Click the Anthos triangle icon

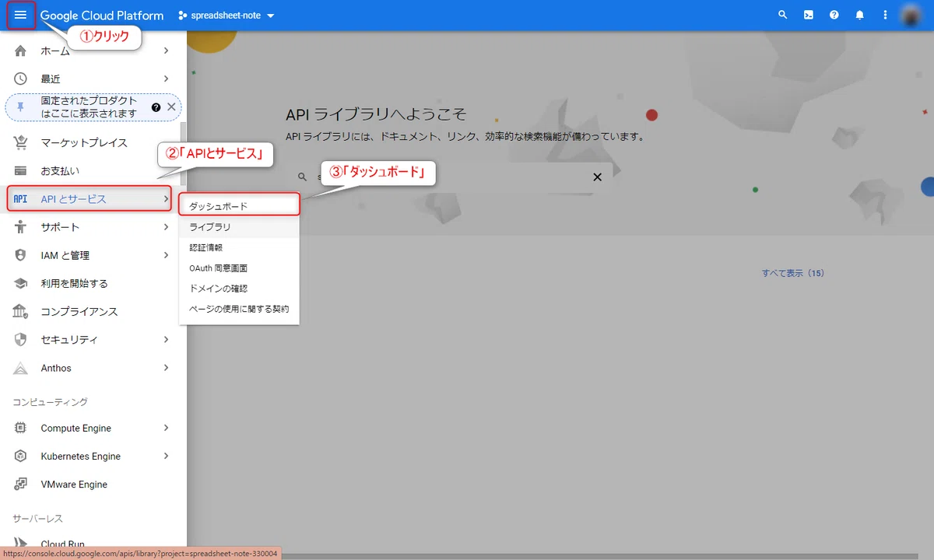[21, 368]
